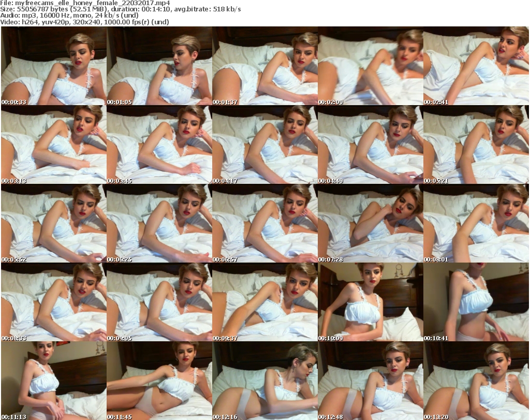Pick the thumbnail stamped 00:10:09
This screenshot has width=530, height=420.
click(x=371, y=302)
